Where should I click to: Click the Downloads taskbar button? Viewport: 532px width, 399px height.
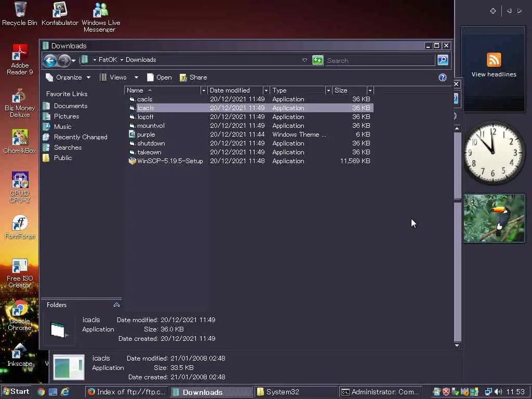click(x=211, y=392)
